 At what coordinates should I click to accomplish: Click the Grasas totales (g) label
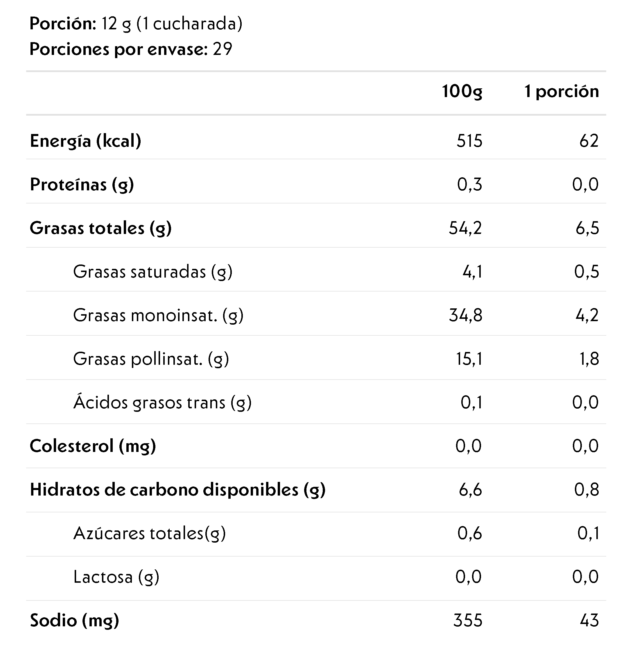pyautogui.click(x=101, y=228)
